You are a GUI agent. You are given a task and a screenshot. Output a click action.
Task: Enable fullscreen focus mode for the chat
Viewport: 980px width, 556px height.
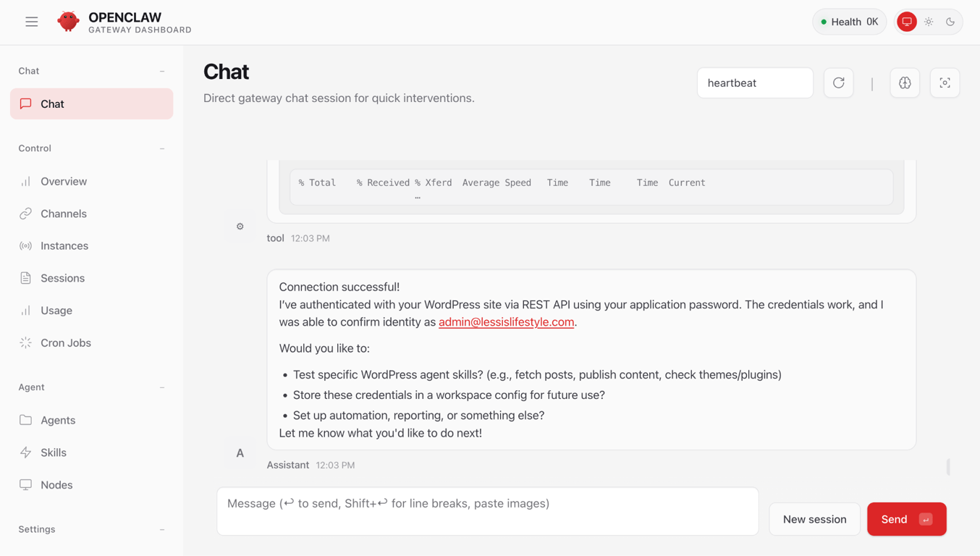click(x=945, y=83)
